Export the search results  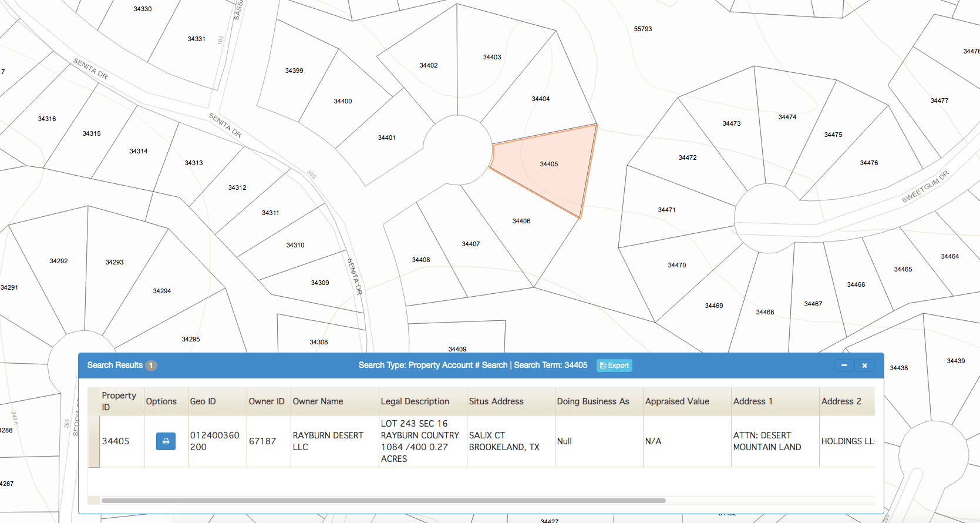[x=614, y=366]
